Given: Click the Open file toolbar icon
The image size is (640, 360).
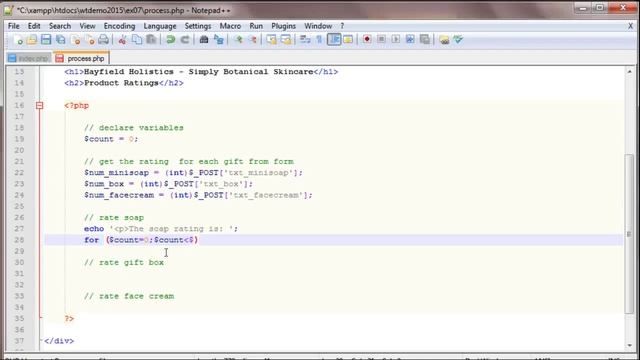Looking at the screenshot, I should pos(32,40).
